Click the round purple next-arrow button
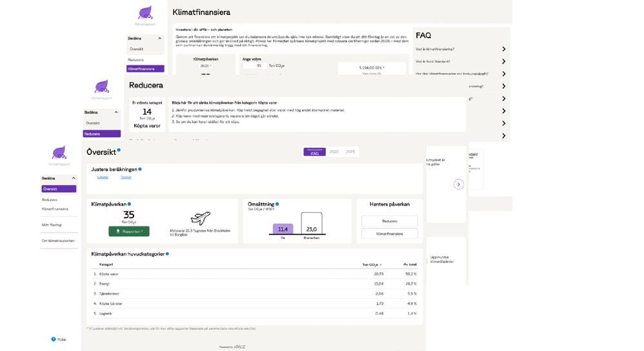The width and height of the screenshot is (644, 351). click(x=459, y=184)
